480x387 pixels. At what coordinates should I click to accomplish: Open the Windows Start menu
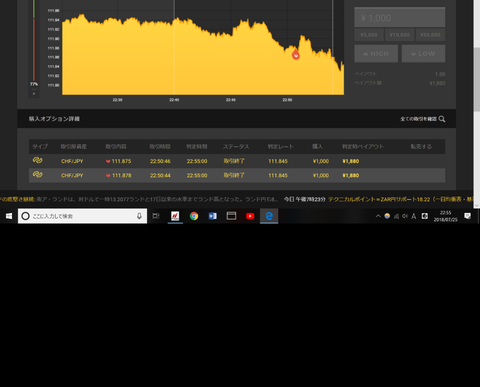tap(9, 216)
